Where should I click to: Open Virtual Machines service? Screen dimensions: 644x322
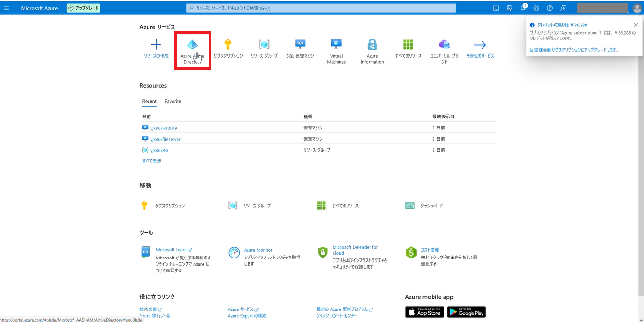336,52
